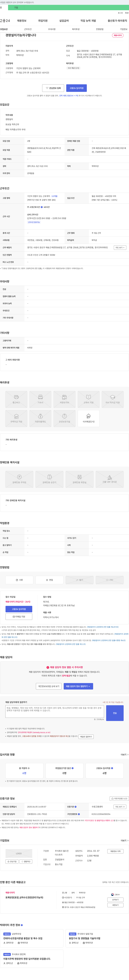This screenshot has height=980, width=129.
Task: Click 고용24 입사지원 in the 접수 마감일 box
Action: pyautogui.click(x=19, y=609)
